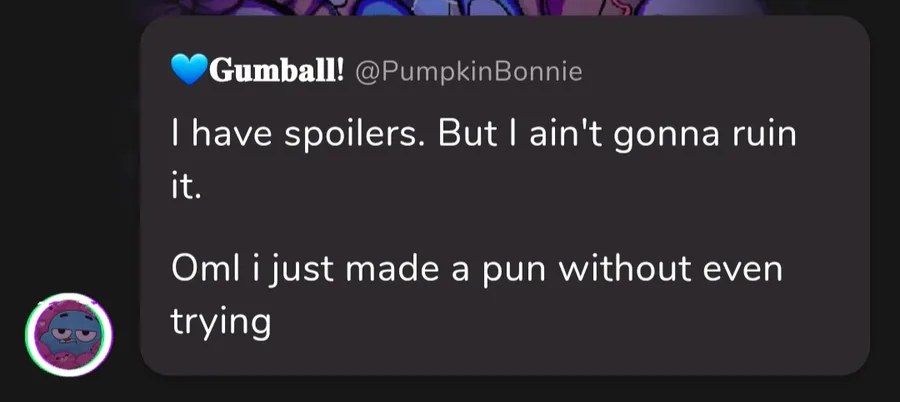
Task: Click the "Oml i just made a pun" line
Action: tap(476, 270)
